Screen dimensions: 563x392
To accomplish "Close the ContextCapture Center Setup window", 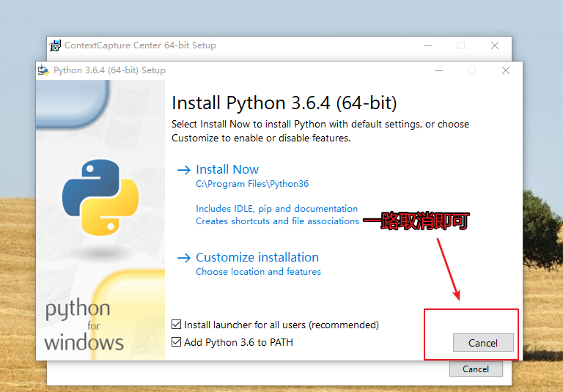I will point(495,45).
